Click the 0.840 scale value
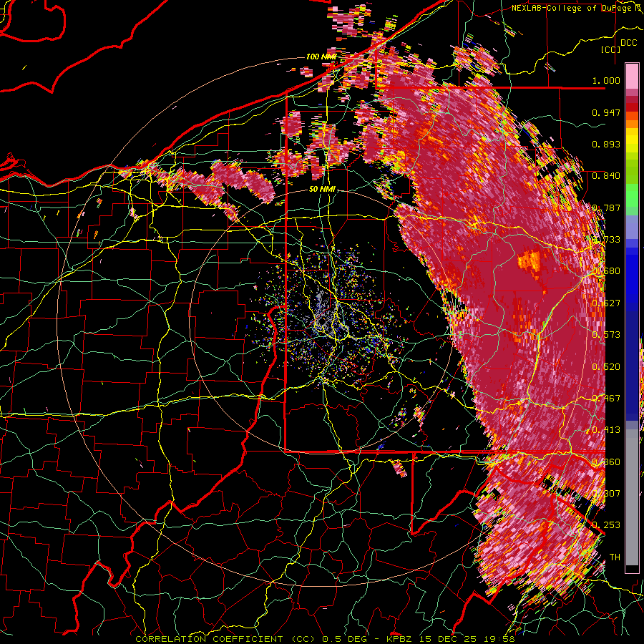644x644 pixels. pos(606,176)
